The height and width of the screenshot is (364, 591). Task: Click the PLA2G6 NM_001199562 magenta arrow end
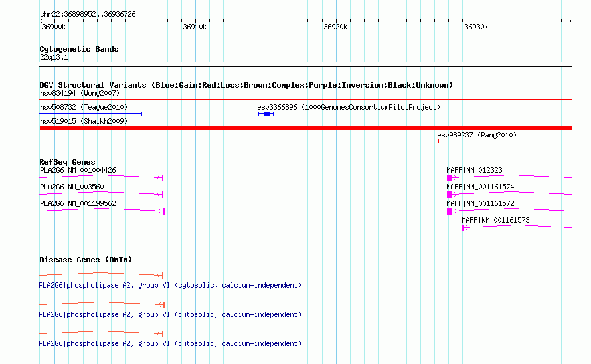click(162, 211)
